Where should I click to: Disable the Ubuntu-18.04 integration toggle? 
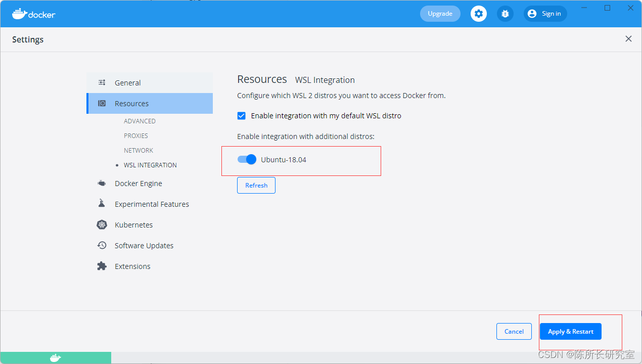[247, 160]
